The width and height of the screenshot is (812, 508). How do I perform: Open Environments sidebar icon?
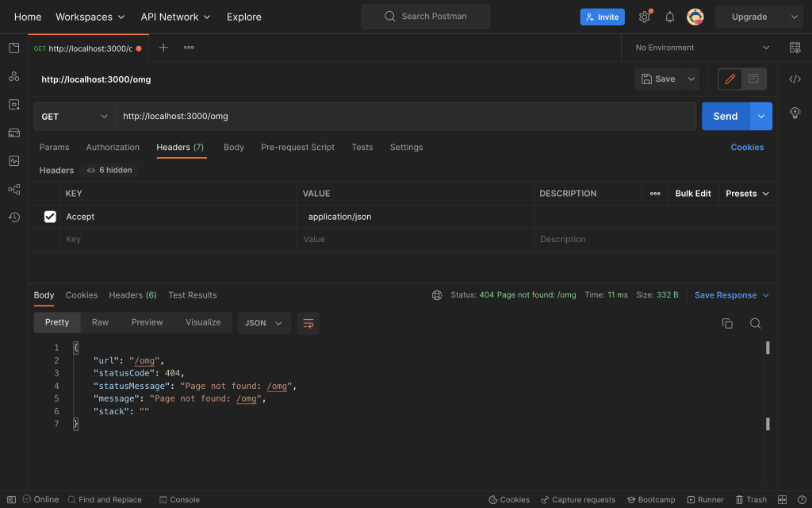[14, 105]
